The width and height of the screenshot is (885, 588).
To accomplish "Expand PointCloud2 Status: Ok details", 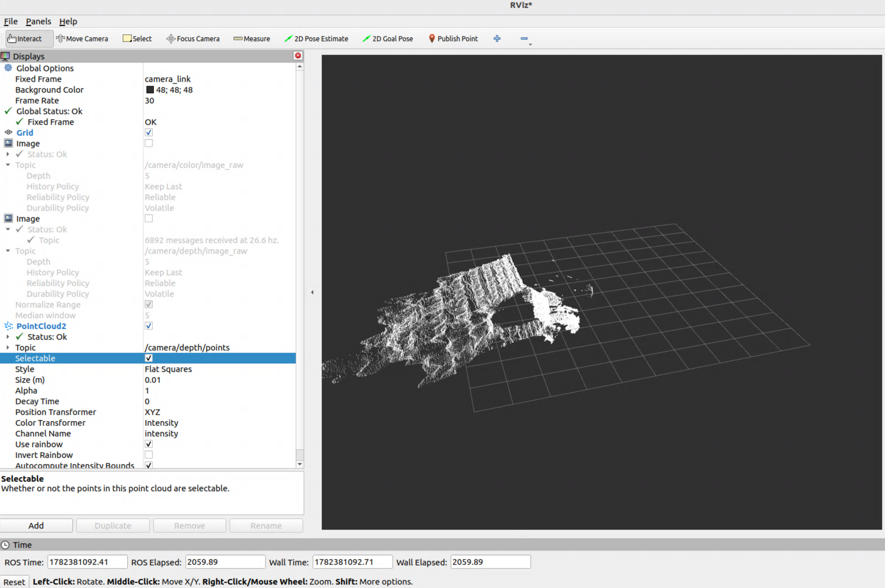I will pyautogui.click(x=8, y=337).
